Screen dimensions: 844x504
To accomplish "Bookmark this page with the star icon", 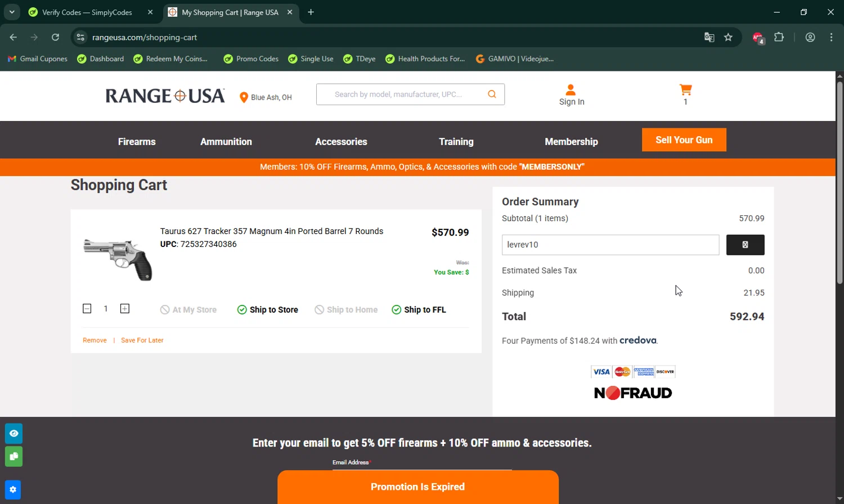I will click(728, 37).
